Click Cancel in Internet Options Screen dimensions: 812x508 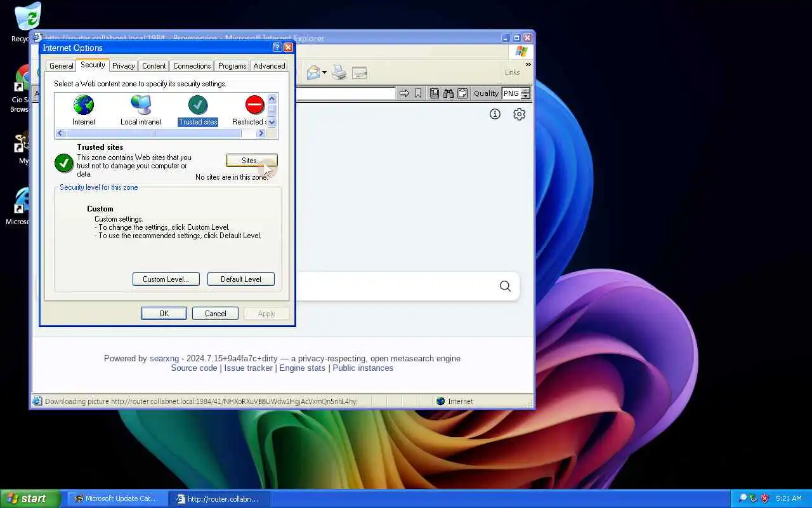click(215, 314)
